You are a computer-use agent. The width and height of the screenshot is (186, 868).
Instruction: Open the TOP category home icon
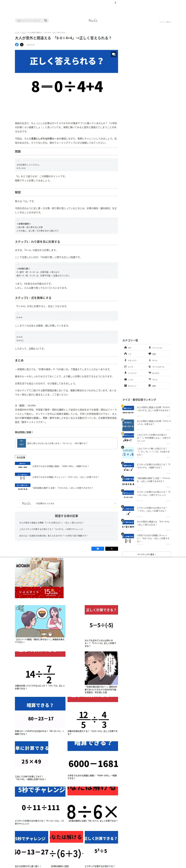(x=126, y=347)
